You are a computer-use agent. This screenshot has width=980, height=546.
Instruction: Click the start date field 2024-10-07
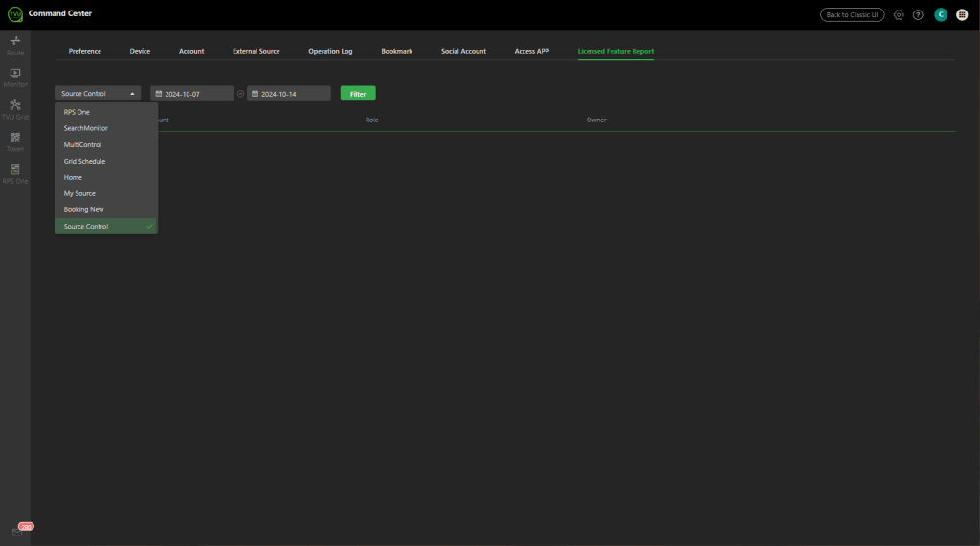click(x=192, y=94)
